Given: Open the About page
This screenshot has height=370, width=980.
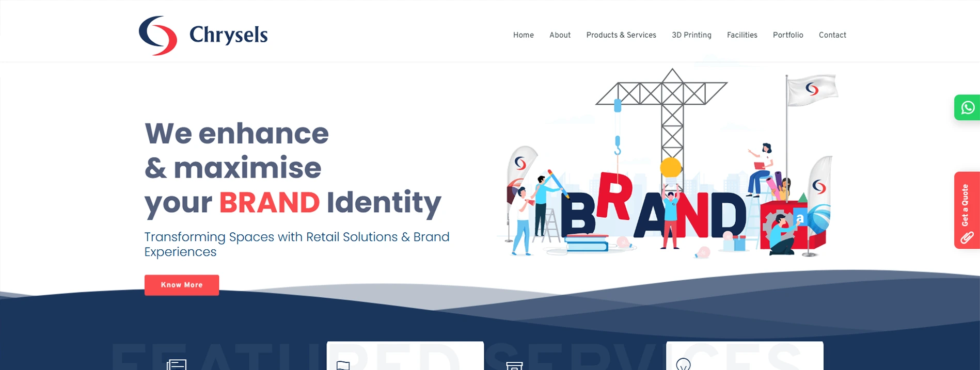Looking at the screenshot, I should click(560, 35).
